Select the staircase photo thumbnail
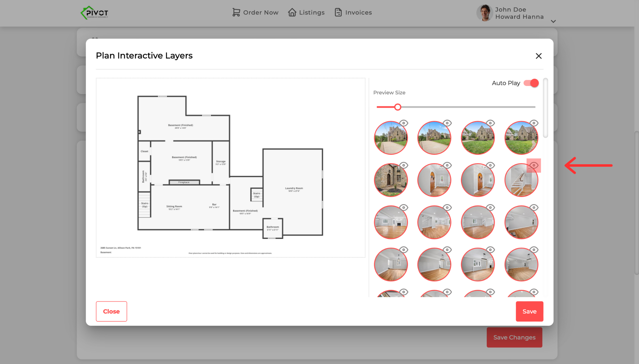 coord(521,181)
